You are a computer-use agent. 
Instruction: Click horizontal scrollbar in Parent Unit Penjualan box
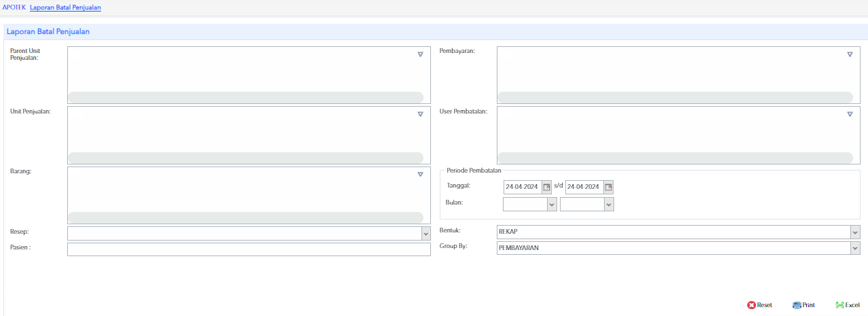coord(245,97)
